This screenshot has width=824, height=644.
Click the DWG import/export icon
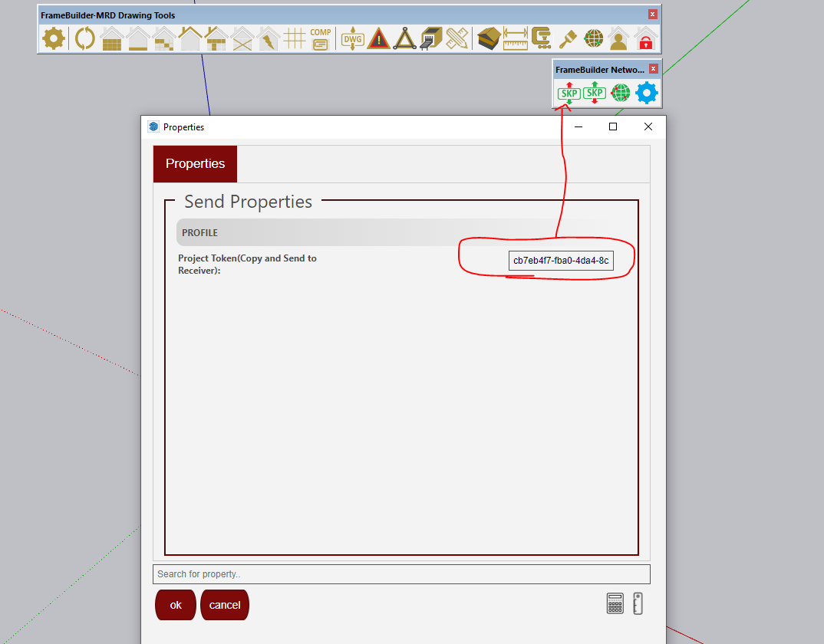pyautogui.click(x=353, y=39)
